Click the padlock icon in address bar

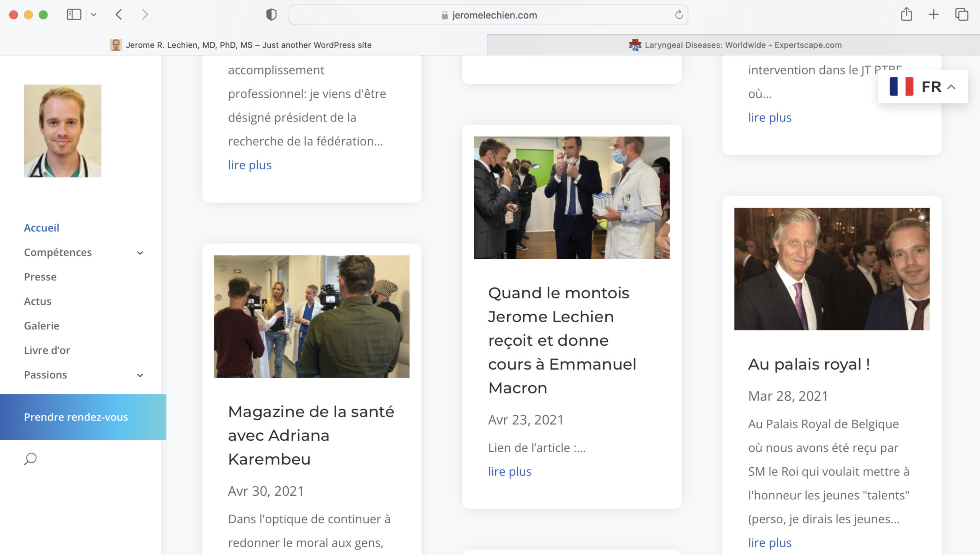(x=444, y=15)
